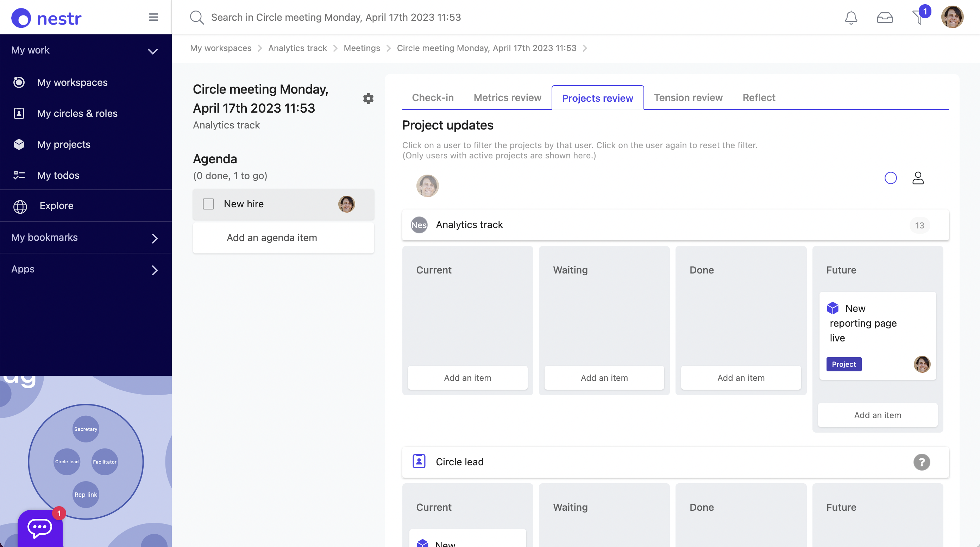Click the settings gear icon on meeting
The width and height of the screenshot is (980, 547).
click(x=367, y=98)
